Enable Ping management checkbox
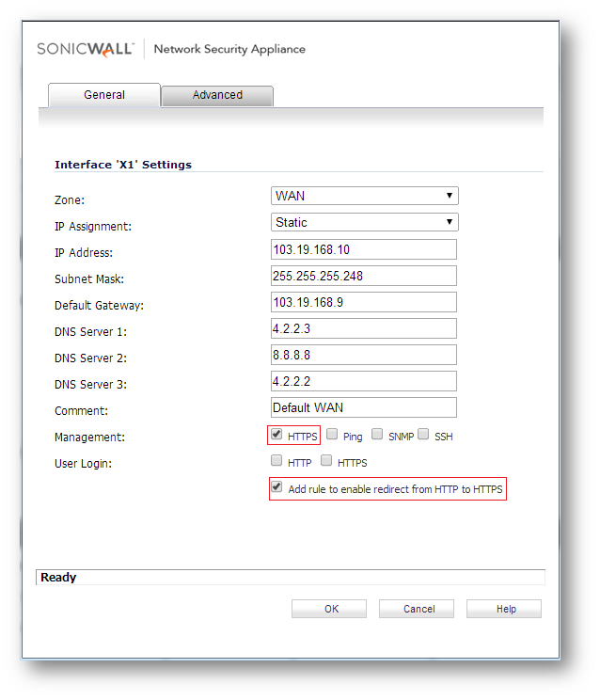 [x=333, y=435]
